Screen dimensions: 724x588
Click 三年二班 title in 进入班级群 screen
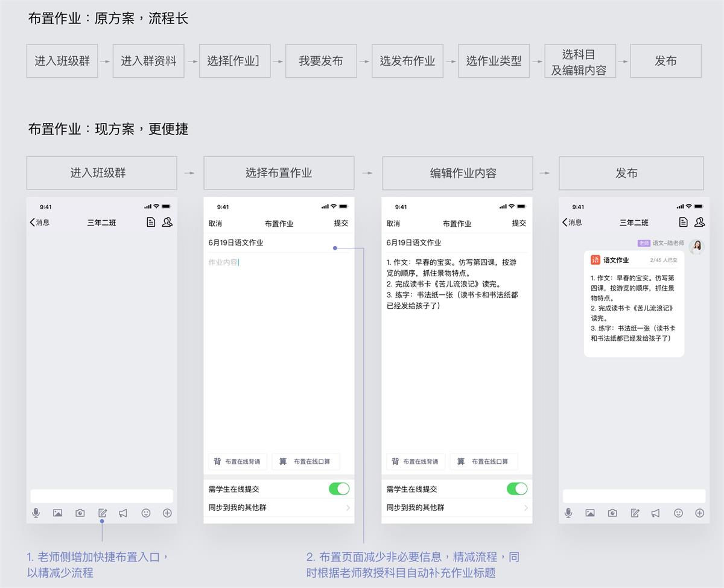[101, 223]
